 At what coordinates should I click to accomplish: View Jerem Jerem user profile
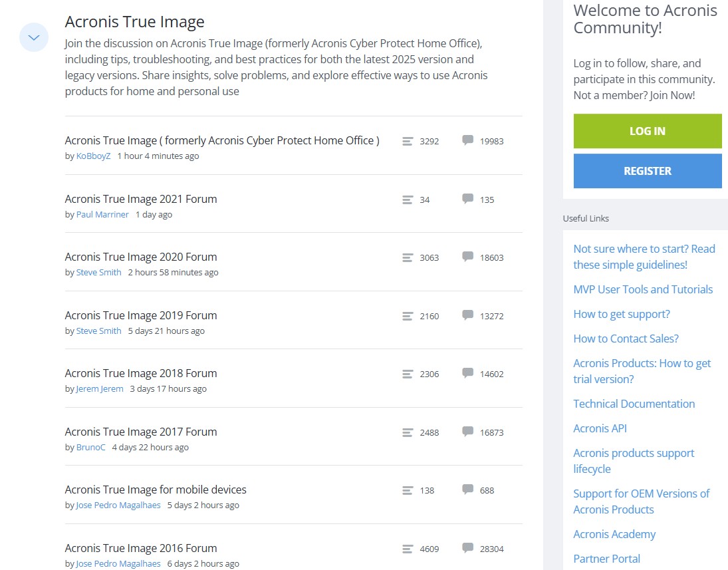tap(99, 389)
